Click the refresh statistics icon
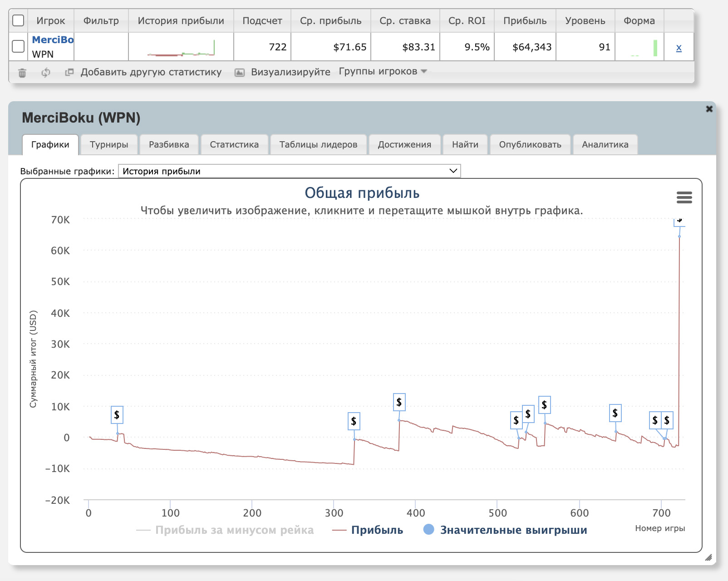The width and height of the screenshot is (728, 581). coord(45,73)
